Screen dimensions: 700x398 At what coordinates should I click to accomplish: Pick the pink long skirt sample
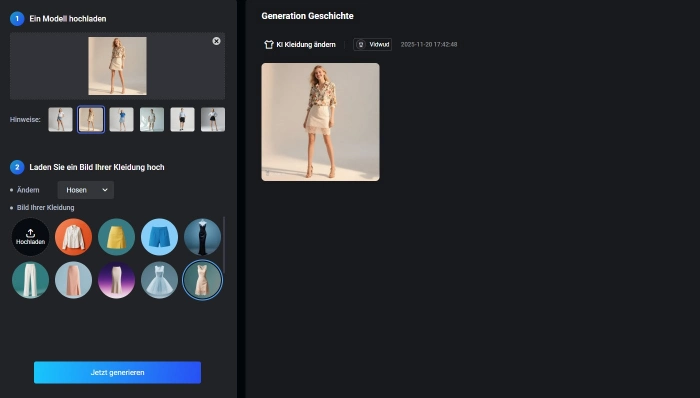coord(73,280)
